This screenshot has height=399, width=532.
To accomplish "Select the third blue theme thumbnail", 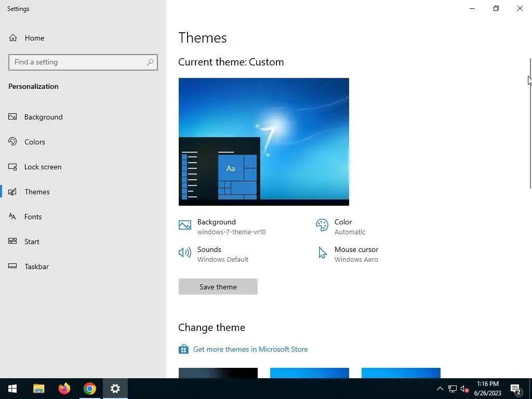I will [x=401, y=373].
